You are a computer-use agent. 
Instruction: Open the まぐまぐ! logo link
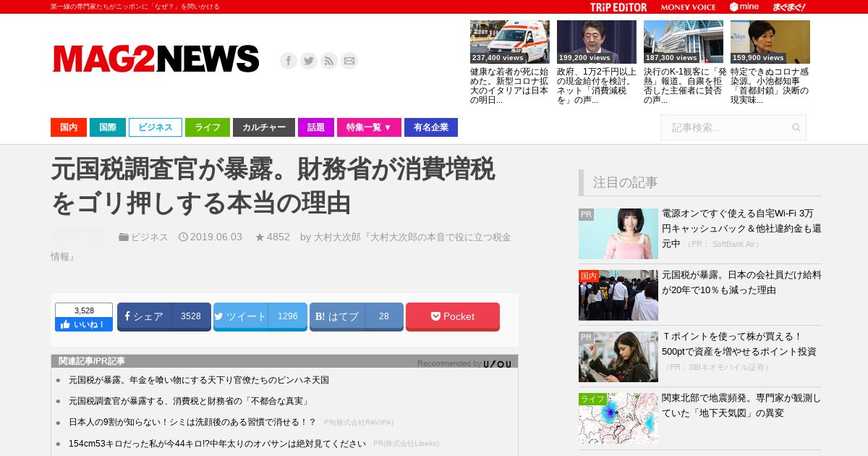[789, 7]
